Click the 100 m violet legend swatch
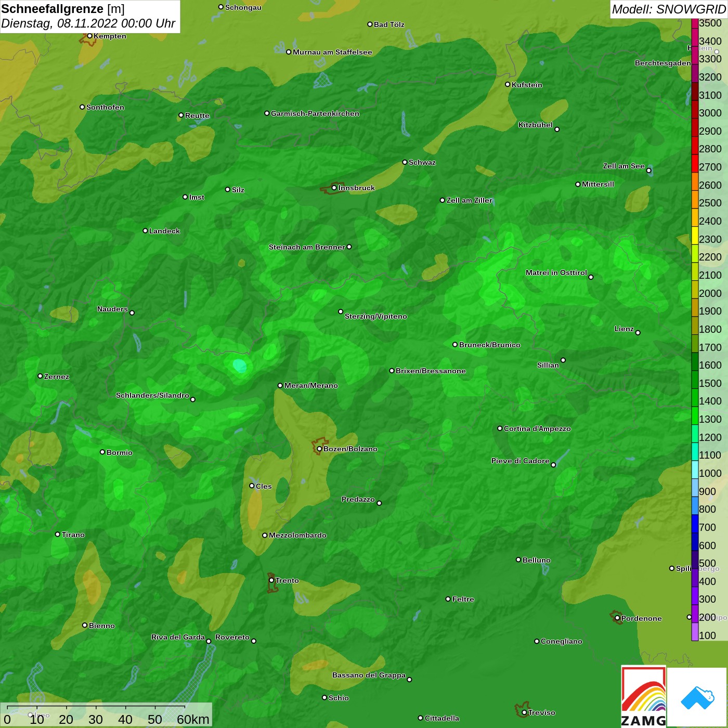This screenshot has width=728, height=728. pos(695,632)
